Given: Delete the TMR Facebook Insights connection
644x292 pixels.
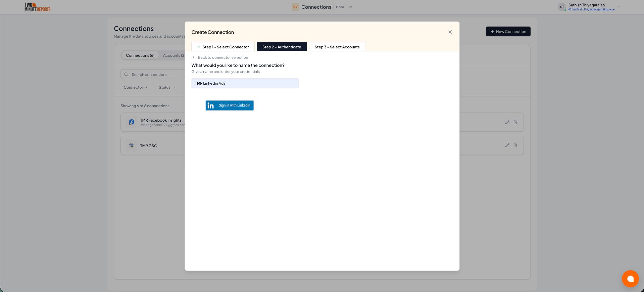Looking at the screenshot, I should pos(515,122).
